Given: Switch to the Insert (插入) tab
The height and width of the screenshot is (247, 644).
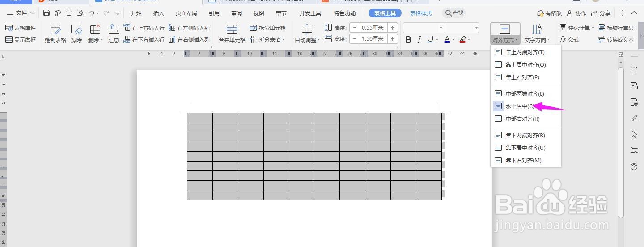Looking at the screenshot, I should click(158, 13).
